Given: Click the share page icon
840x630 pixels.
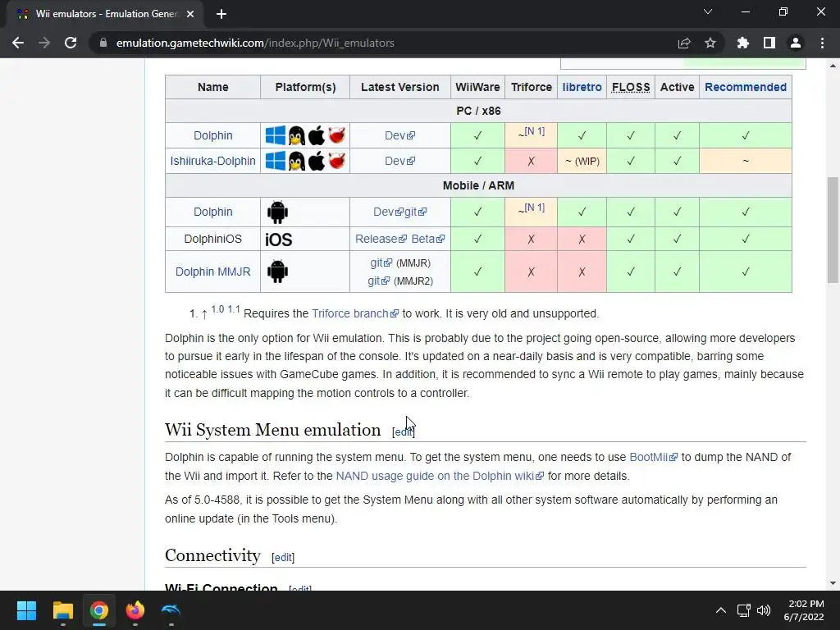Looking at the screenshot, I should 684,43.
